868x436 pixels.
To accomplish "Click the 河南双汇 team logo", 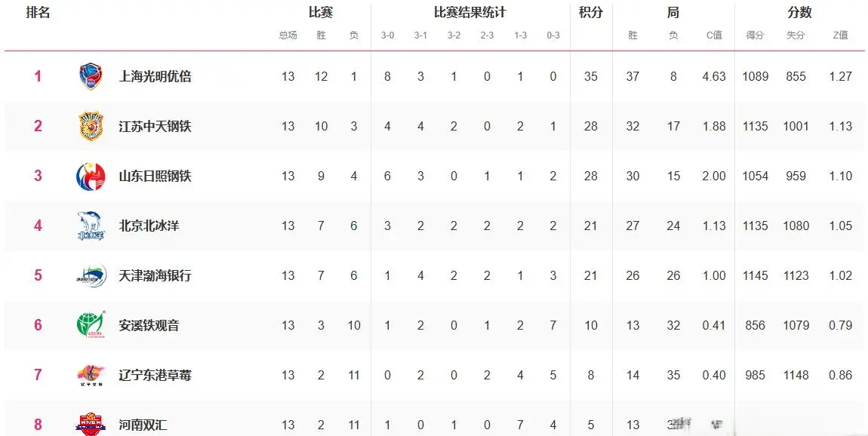I will (x=91, y=424).
